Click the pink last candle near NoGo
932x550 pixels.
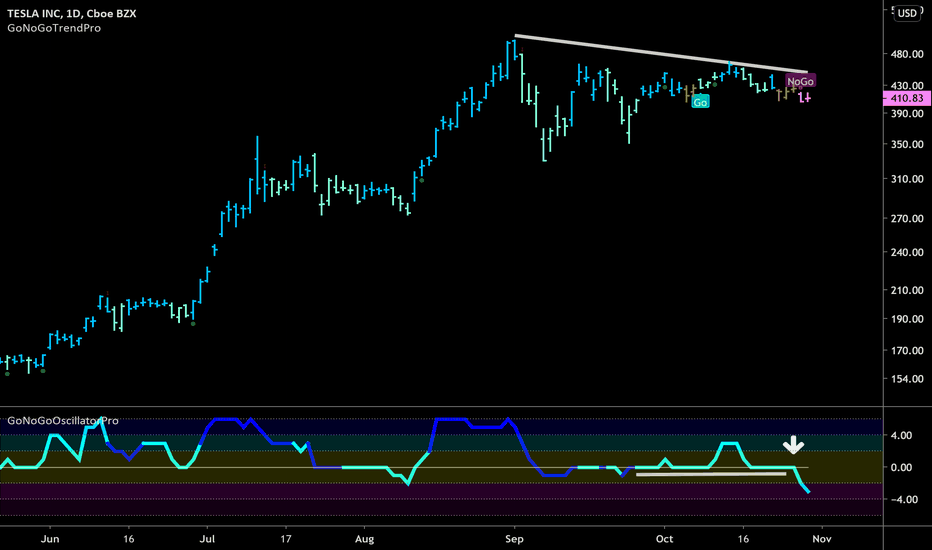[808, 98]
